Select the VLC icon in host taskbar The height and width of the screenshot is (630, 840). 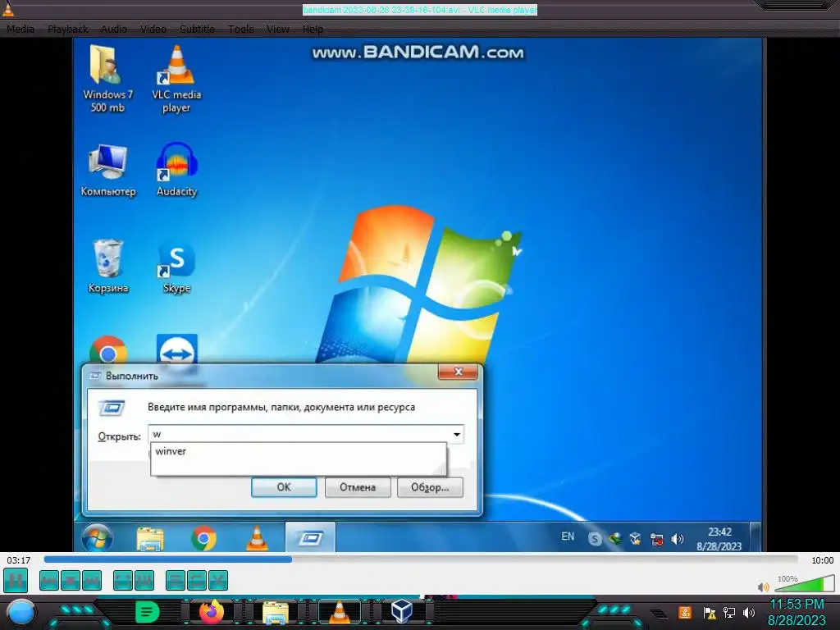339,612
